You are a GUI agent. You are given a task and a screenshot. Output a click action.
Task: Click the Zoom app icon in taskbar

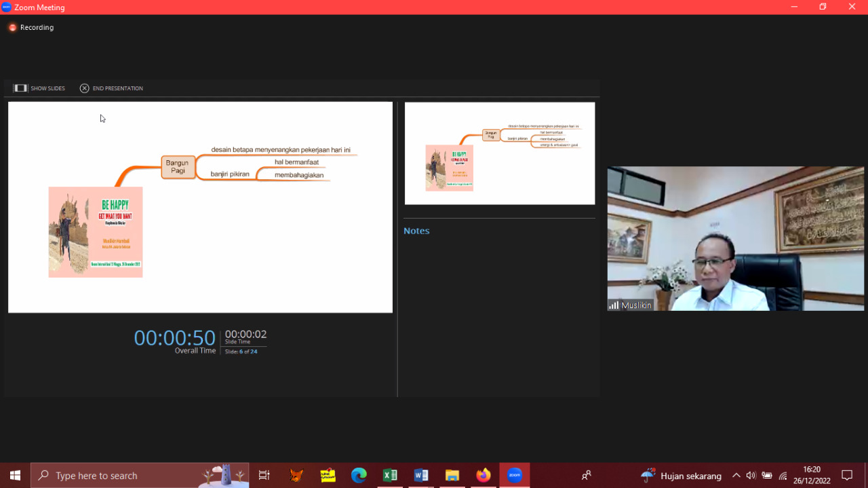coord(515,476)
